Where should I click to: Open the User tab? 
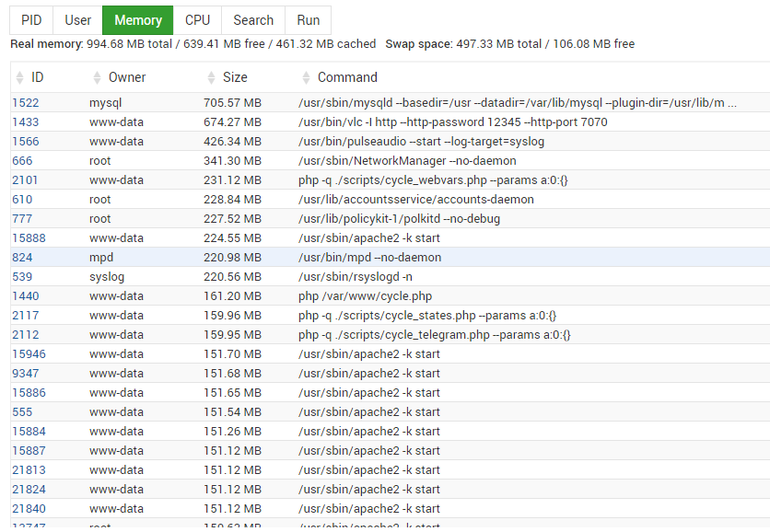[x=78, y=20]
